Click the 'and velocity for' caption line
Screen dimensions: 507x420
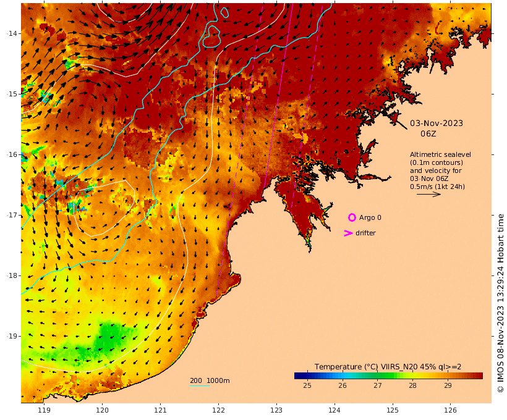click(x=435, y=170)
